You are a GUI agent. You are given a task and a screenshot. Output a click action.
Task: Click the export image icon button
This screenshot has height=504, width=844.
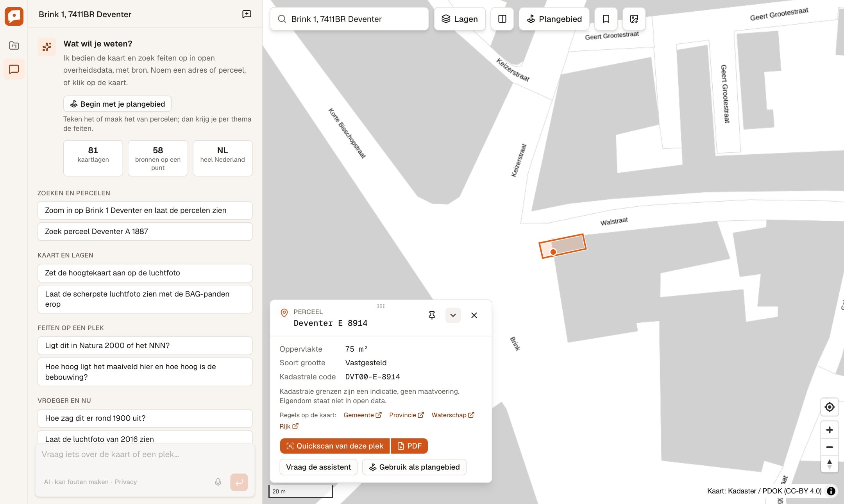[x=634, y=19]
